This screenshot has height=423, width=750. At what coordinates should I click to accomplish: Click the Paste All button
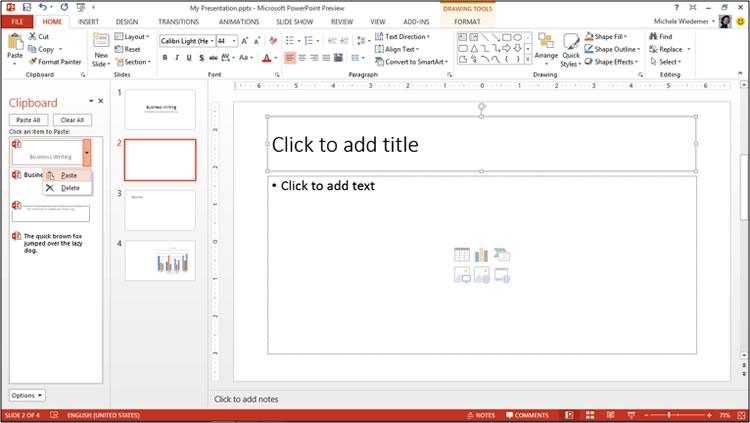[x=29, y=120]
